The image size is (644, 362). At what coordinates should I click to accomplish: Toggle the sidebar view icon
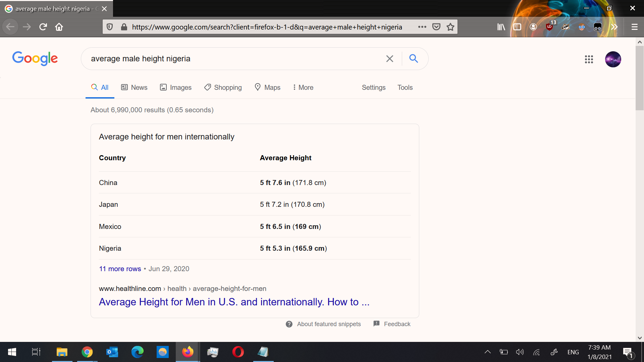[517, 27]
